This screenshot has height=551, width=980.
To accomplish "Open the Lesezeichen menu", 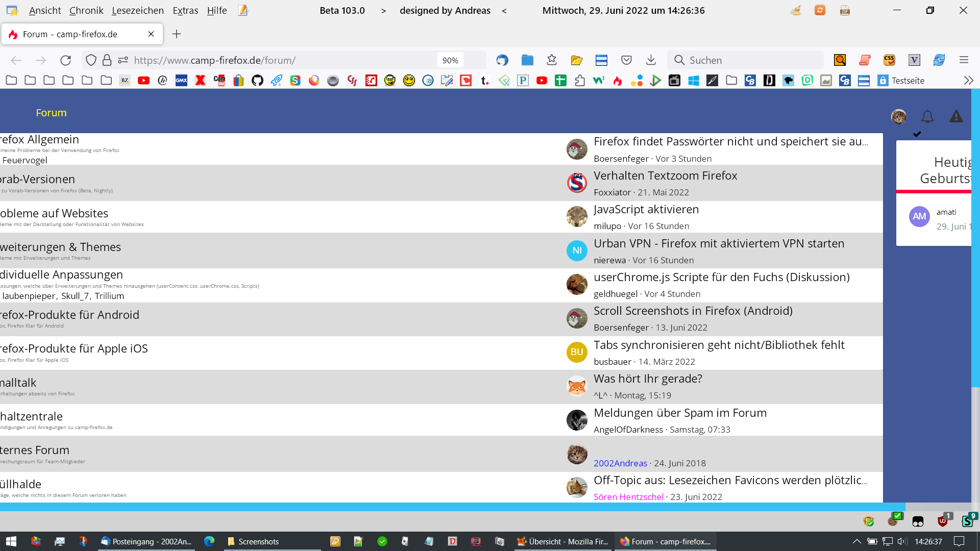I will coord(138,10).
